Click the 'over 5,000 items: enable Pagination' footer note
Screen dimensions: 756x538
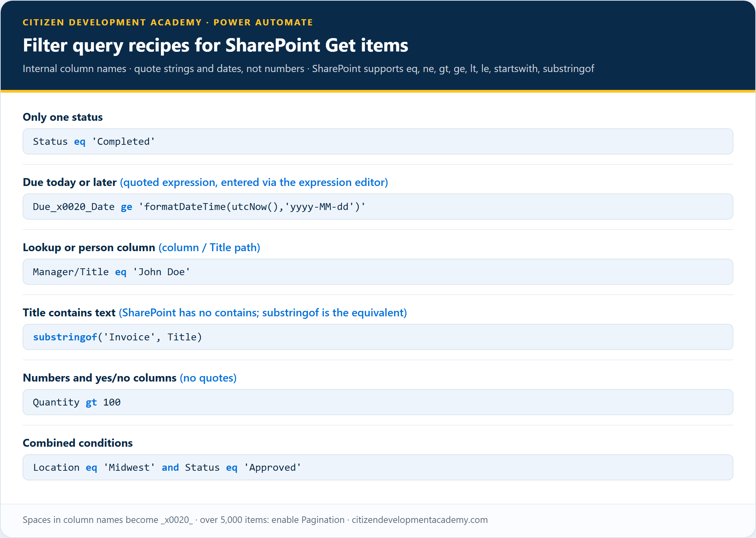coord(272,520)
